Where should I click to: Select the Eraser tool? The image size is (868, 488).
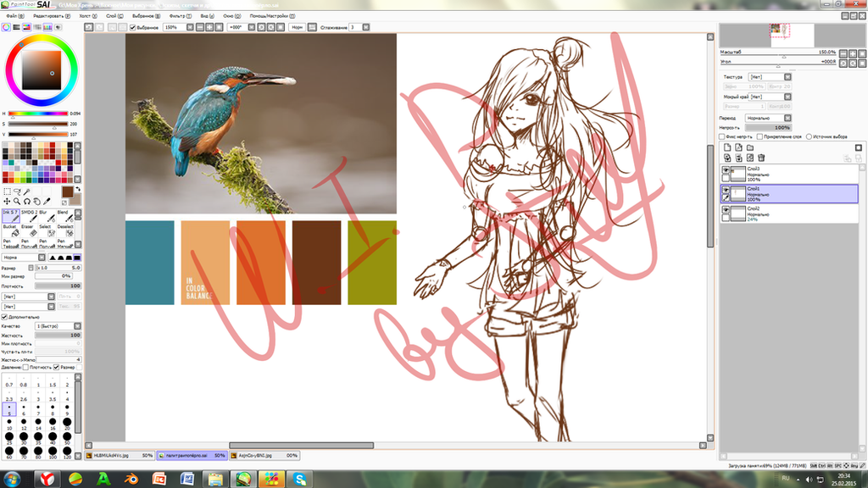(x=30, y=230)
